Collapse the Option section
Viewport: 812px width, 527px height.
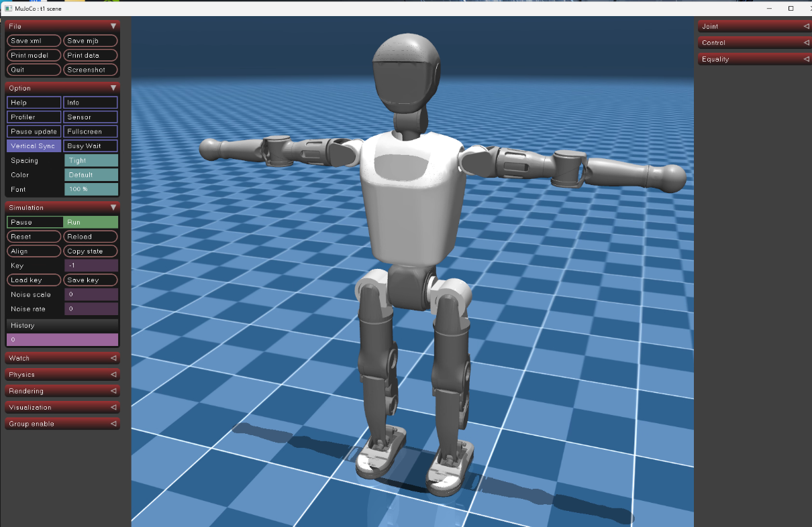coord(62,88)
